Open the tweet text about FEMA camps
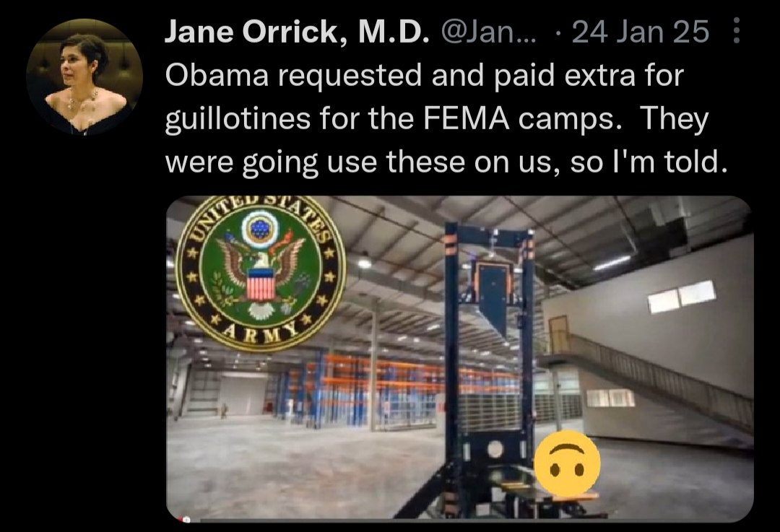Screen dimensions: 780x532 [446, 118]
